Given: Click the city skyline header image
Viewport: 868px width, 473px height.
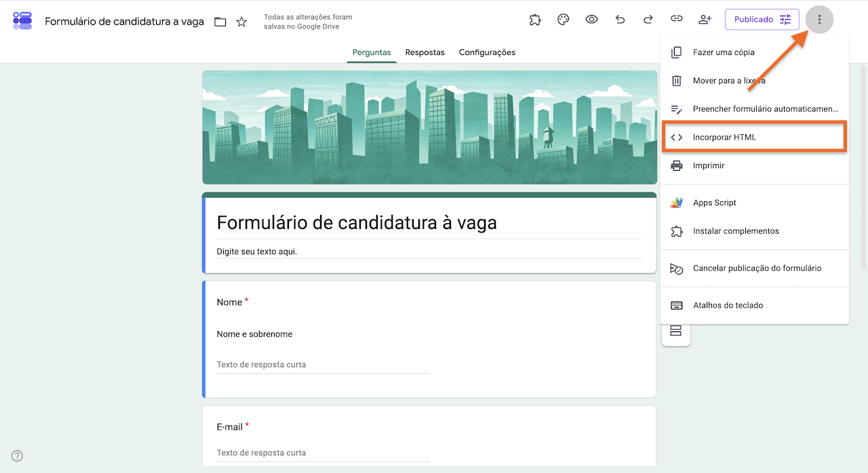Looking at the screenshot, I should point(429,127).
